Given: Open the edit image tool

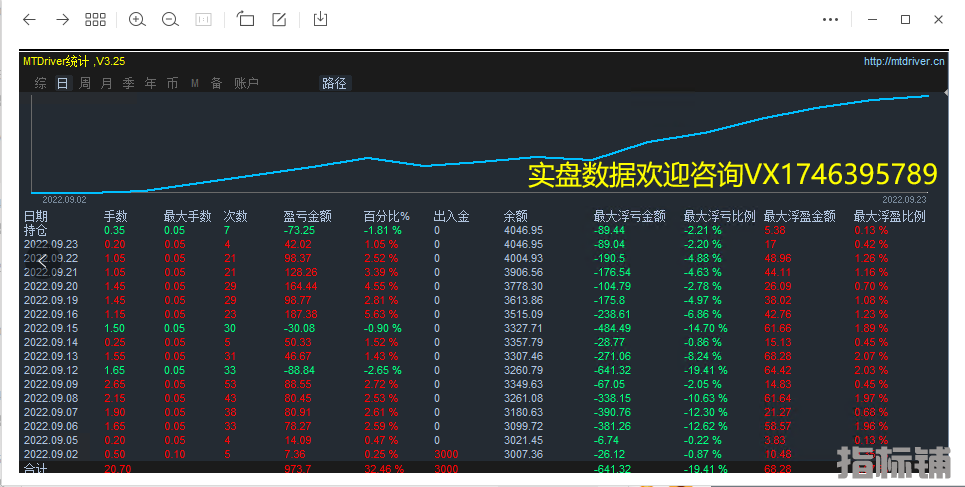Looking at the screenshot, I should point(279,19).
